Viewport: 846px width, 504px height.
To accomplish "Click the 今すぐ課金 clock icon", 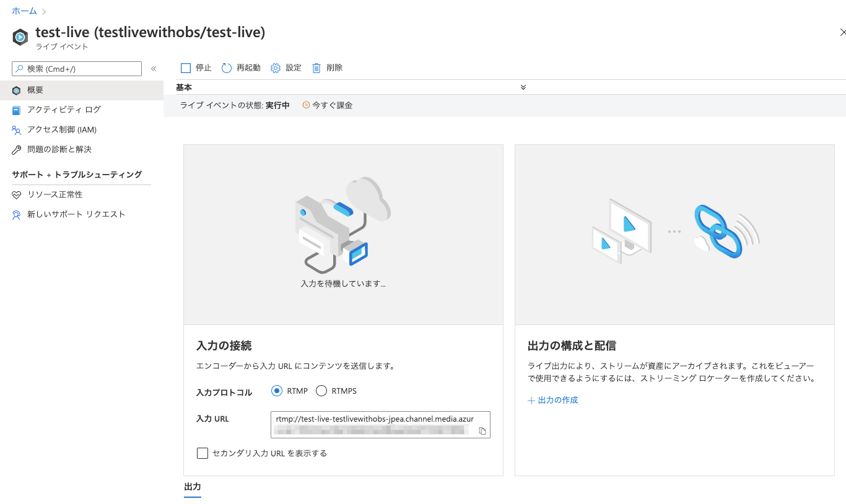I will (306, 105).
